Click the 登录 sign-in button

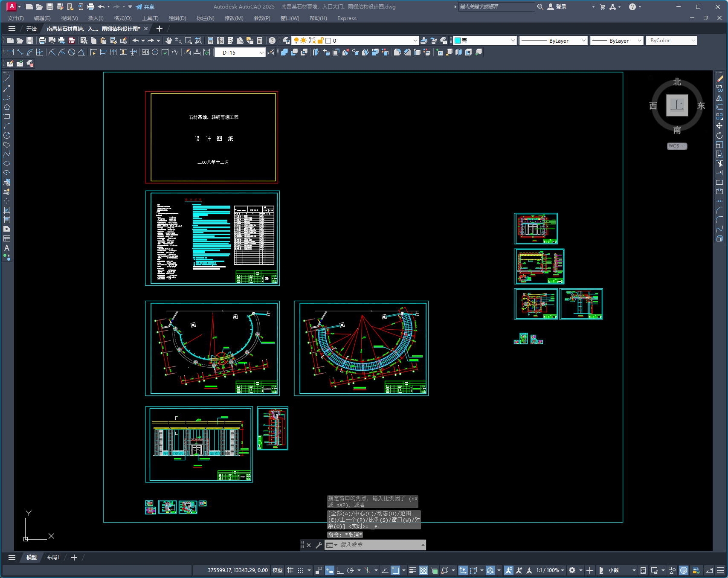[557, 7]
